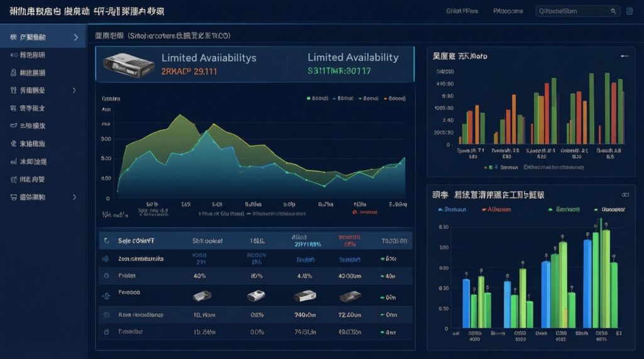
Task: Open the second top navigation tab beside search
Action: [508, 11]
